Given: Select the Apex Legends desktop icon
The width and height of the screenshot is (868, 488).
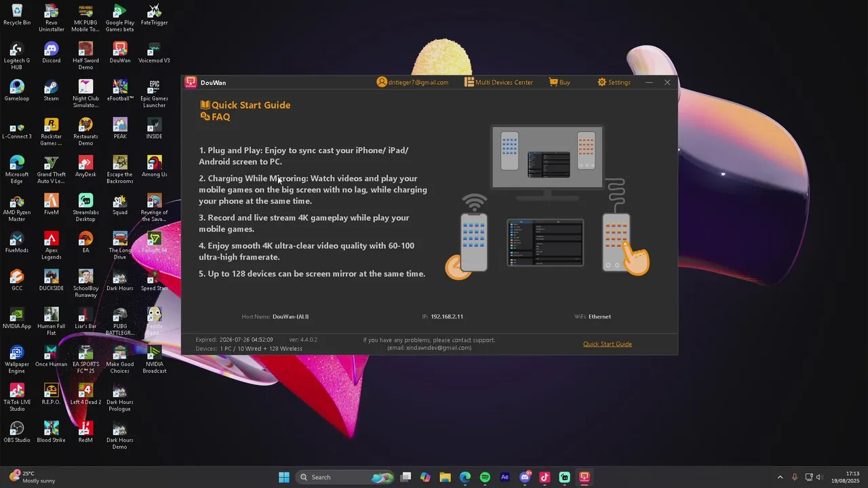Looking at the screenshot, I should tap(52, 246).
